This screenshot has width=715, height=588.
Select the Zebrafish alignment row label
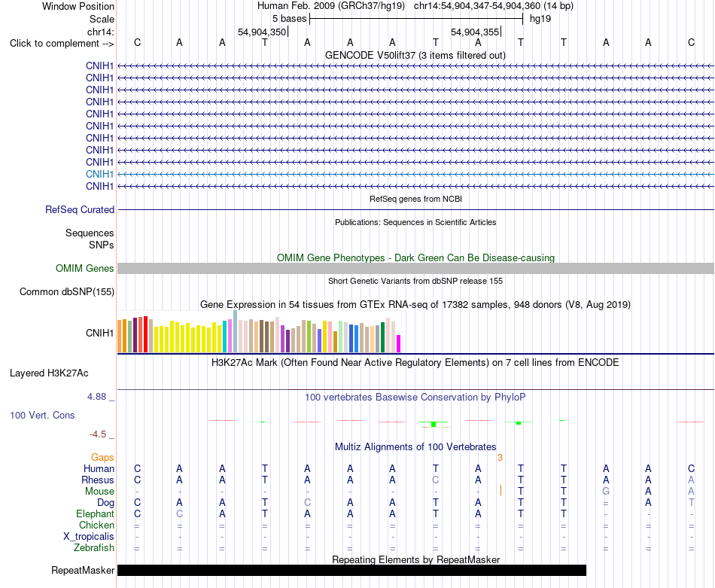coord(94,548)
